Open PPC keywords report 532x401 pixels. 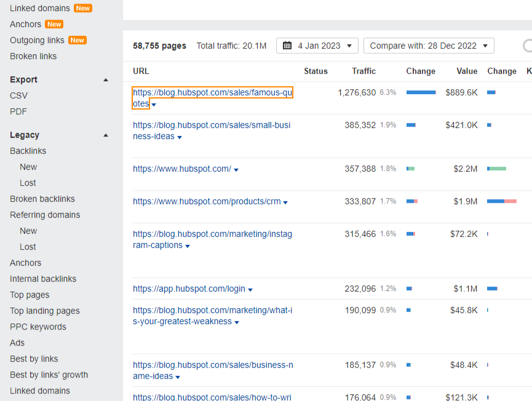tap(38, 327)
